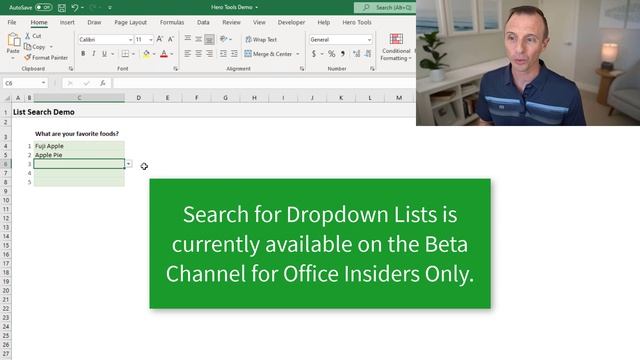Open the Calibri font name dropdown
640x360 pixels.
coord(130,40)
